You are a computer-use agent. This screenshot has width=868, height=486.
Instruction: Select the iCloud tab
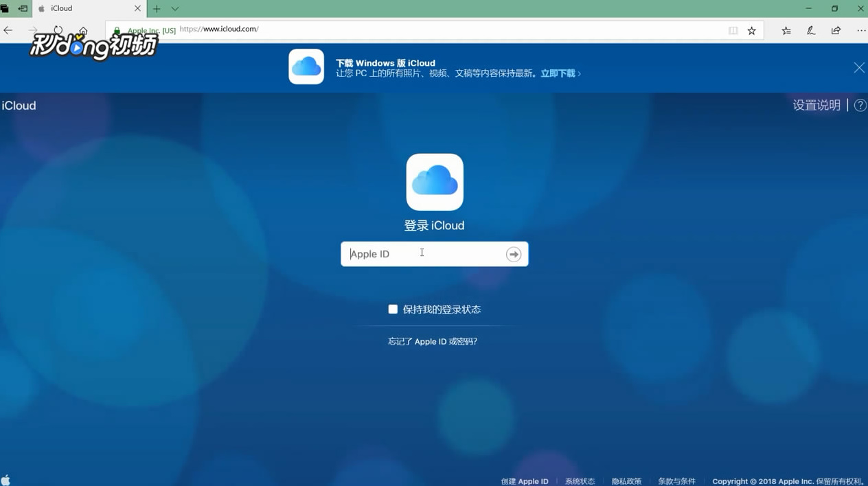(x=89, y=9)
